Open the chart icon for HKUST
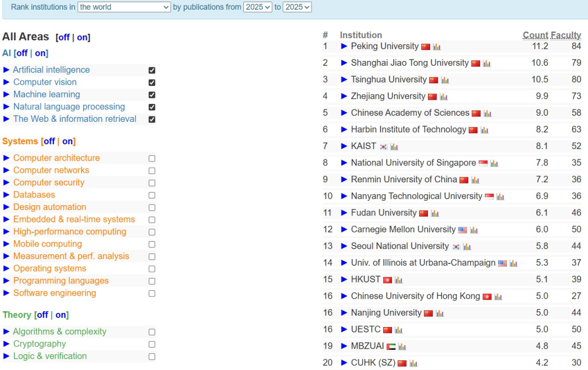This screenshot has height=370, width=588. (x=399, y=280)
